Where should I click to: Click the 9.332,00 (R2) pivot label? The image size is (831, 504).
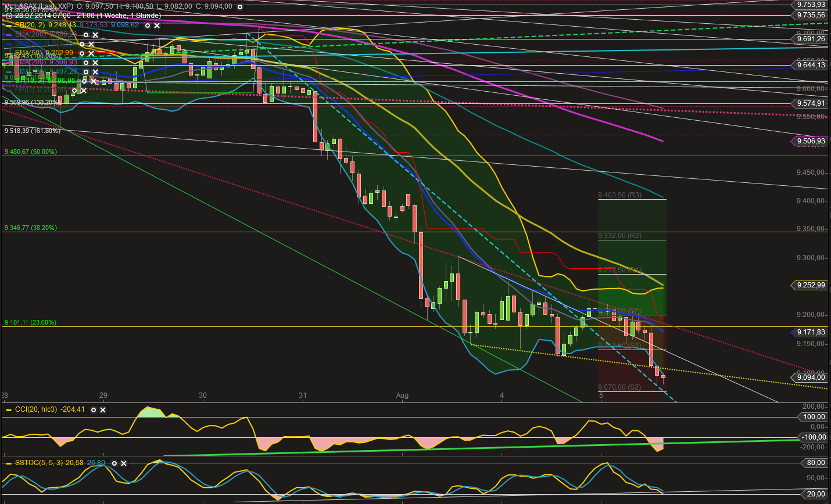[620, 236]
